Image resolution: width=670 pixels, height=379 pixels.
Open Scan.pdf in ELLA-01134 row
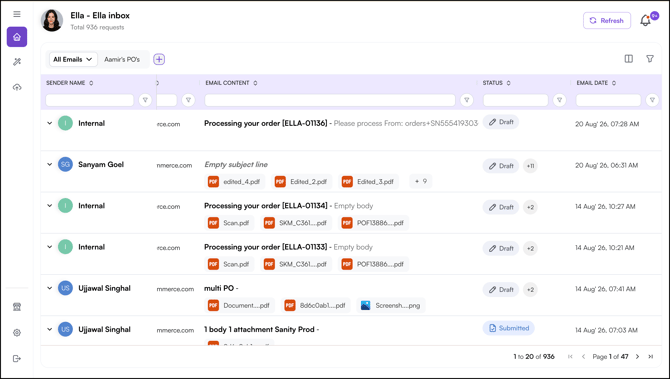point(229,223)
